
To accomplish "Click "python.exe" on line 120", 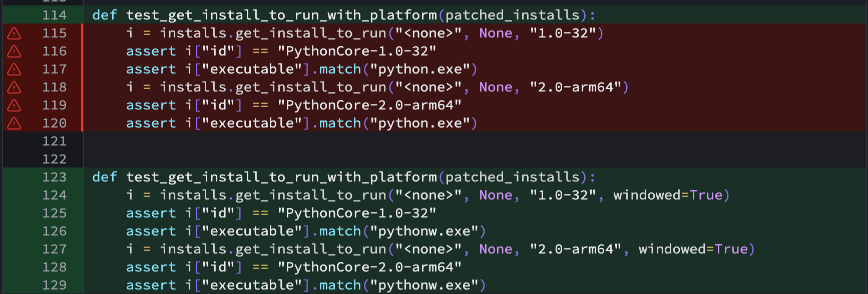I will [420, 123].
